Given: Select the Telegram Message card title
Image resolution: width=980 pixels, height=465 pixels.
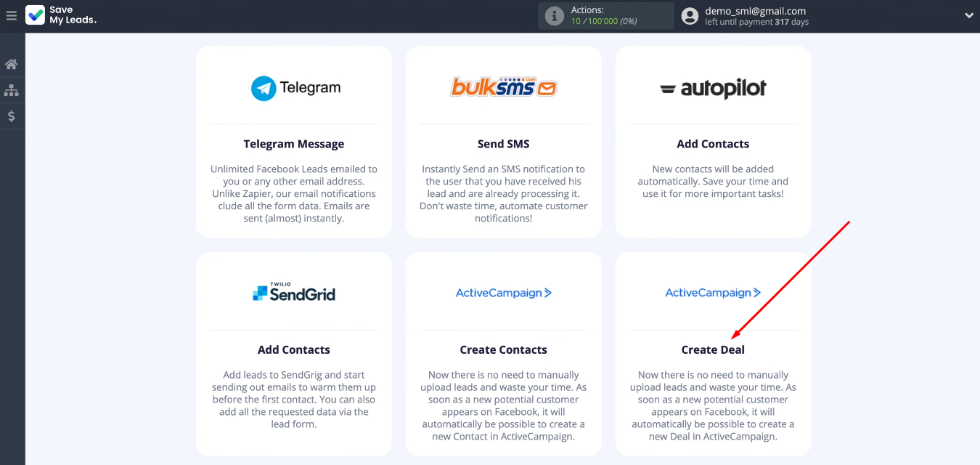Looking at the screenshot, I should [294, 144].
